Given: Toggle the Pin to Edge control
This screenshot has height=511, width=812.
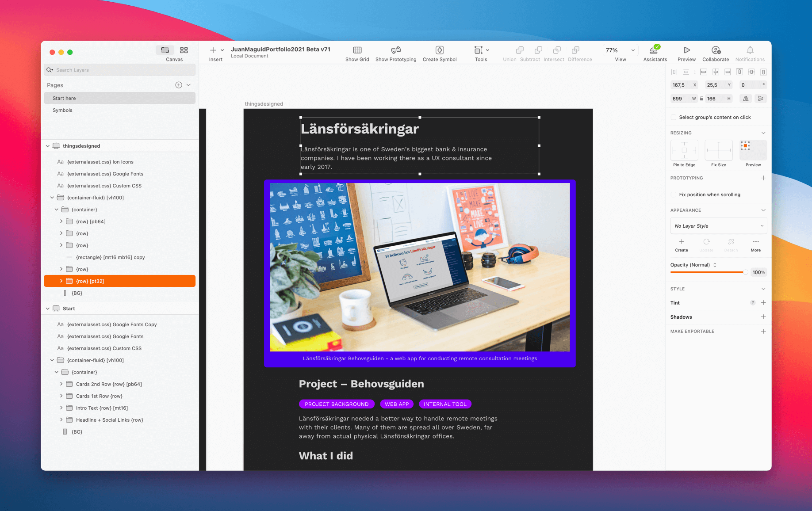Looking at the screenshot, I should [684, 150].
